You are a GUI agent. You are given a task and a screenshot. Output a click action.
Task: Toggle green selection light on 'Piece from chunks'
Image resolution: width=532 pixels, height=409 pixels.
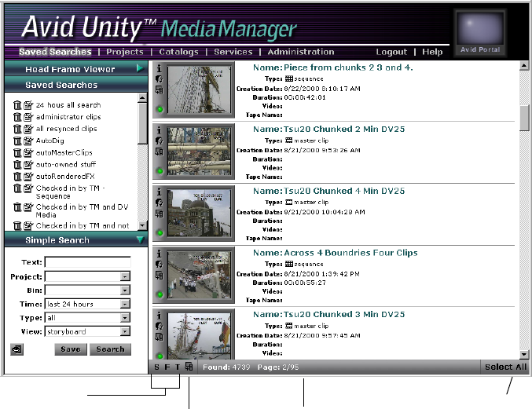point(160,109)
